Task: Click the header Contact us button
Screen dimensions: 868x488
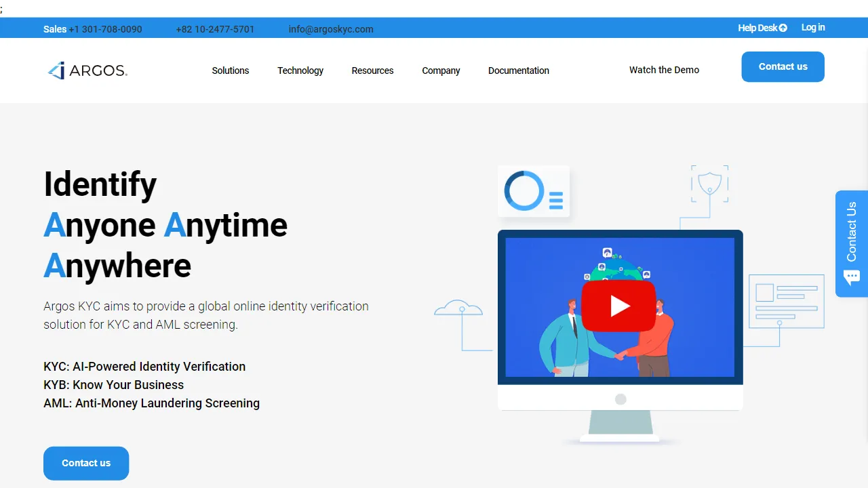Action: pyautogui.click(x=783, y=66)
